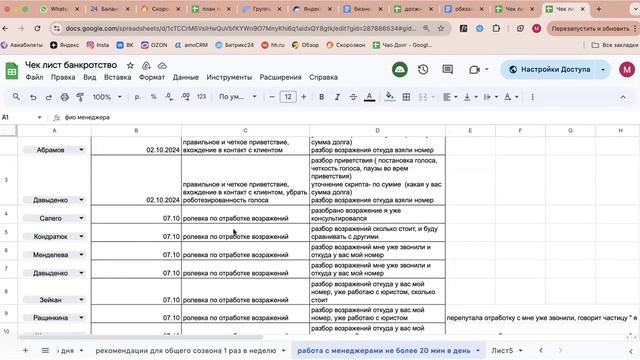Open sharing options dropdown arrow
Image resolution: width=640 pixels, height=360 pixels.
point(603,69)
